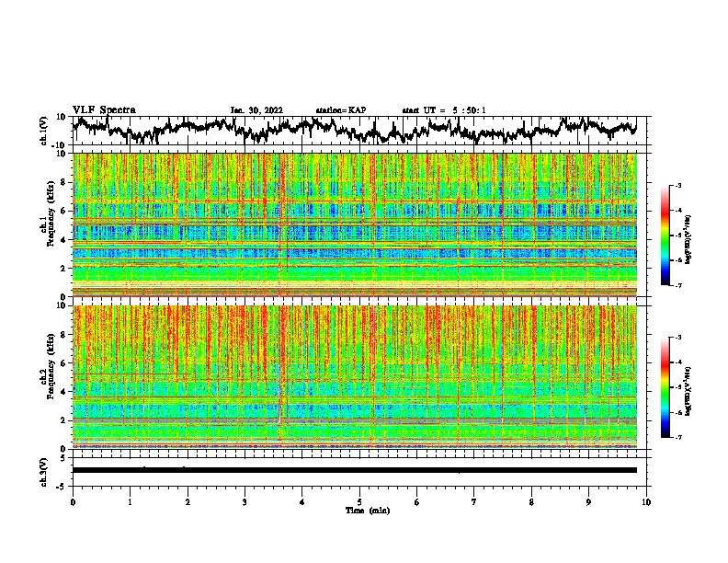Click the '2' kHz tick on ch.2 axis

coord(64,420)
